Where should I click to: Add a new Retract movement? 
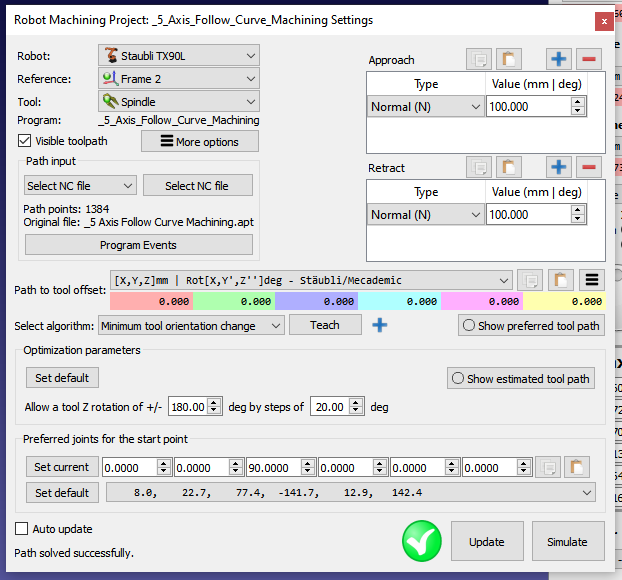(559, 167)
